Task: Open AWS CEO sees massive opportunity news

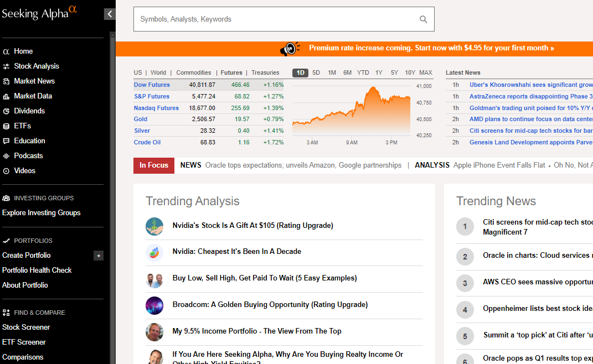Action: point(538,282)
